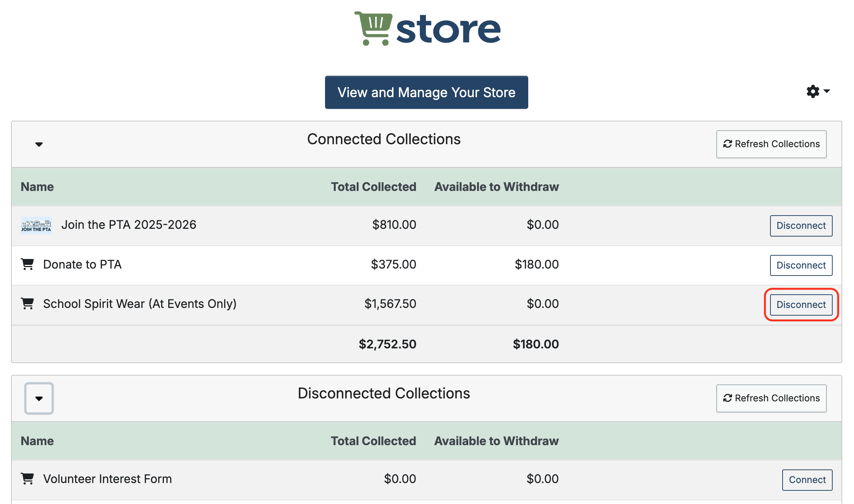854x504 pixels.
Task: Collapse the Disconnected Collections section
Action: pos(39,398)
